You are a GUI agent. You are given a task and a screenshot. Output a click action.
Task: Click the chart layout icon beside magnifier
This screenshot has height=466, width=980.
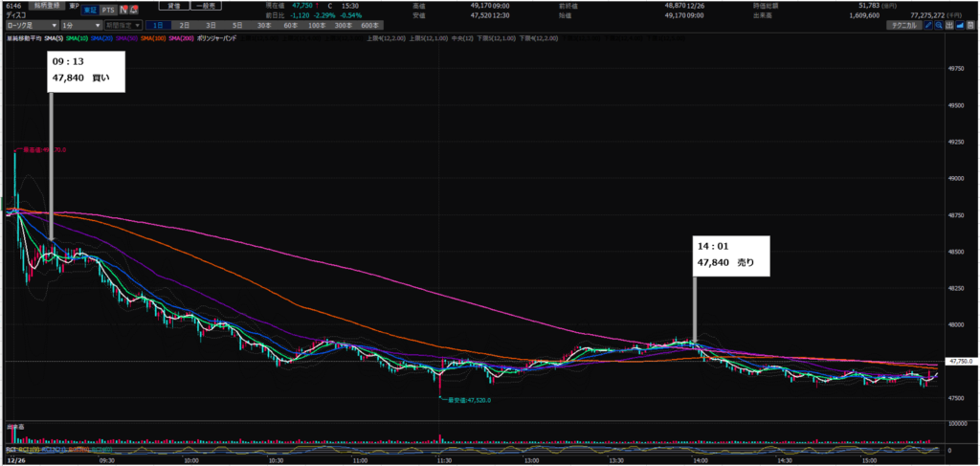click(x=950, y=26)
